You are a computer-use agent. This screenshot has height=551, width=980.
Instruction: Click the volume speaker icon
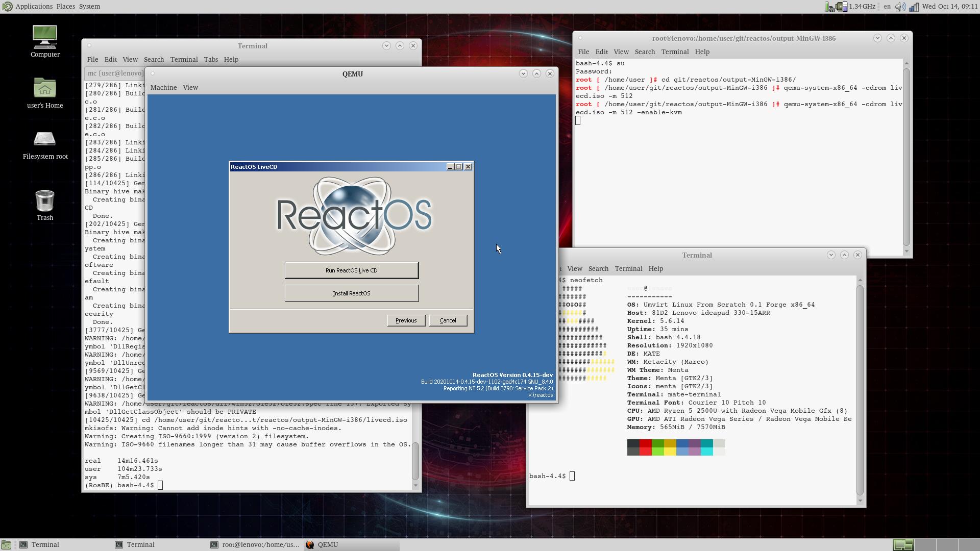tap(900, 7)
